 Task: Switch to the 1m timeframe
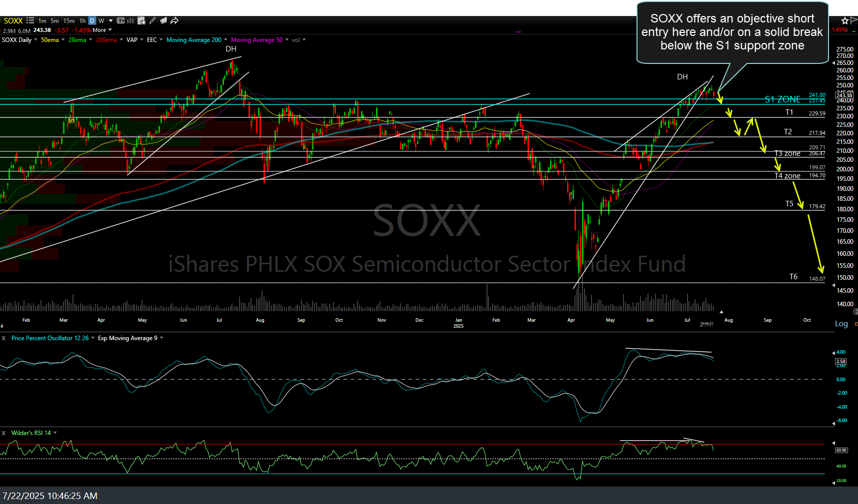coord(42,20)
